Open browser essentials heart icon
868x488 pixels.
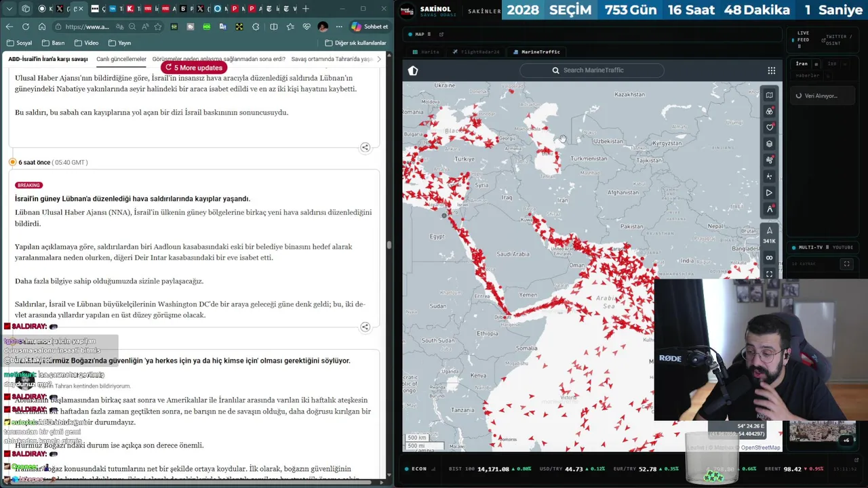(307, 26)
